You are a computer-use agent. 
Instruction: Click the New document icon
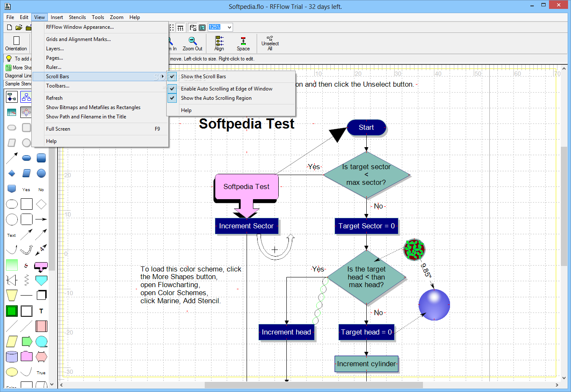(x=9, y=27)
